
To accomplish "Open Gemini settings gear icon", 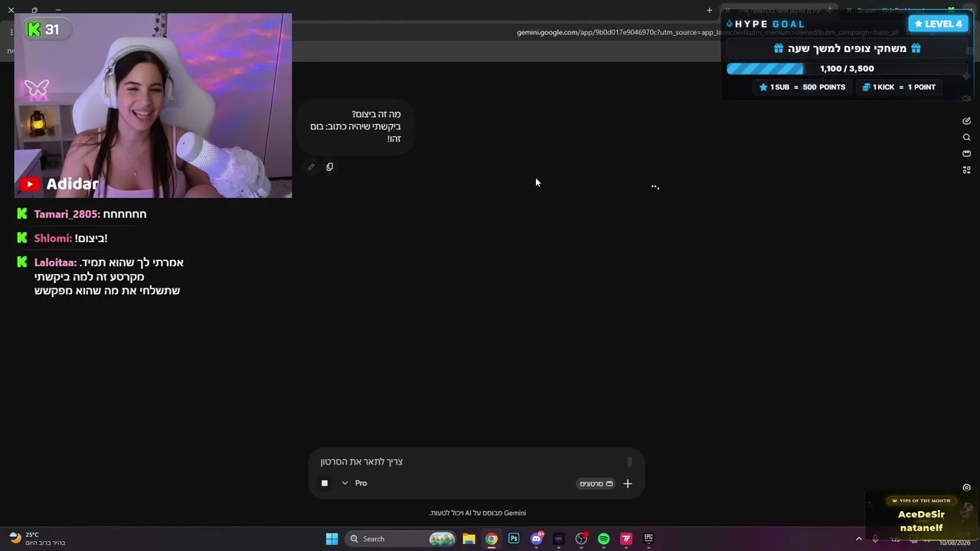I will (966, 487).
